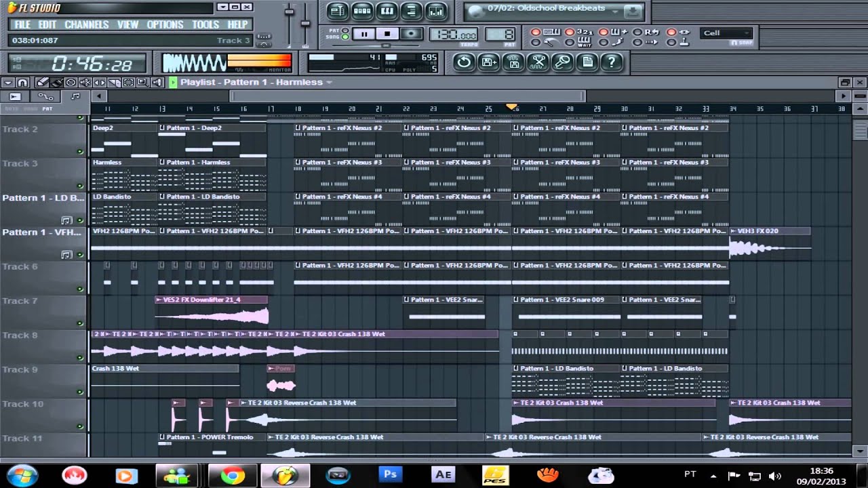Click the playlist scroll left arrow
Viewport: 868px width, 488px height.
pyautogui.click(x=99, y=96)
